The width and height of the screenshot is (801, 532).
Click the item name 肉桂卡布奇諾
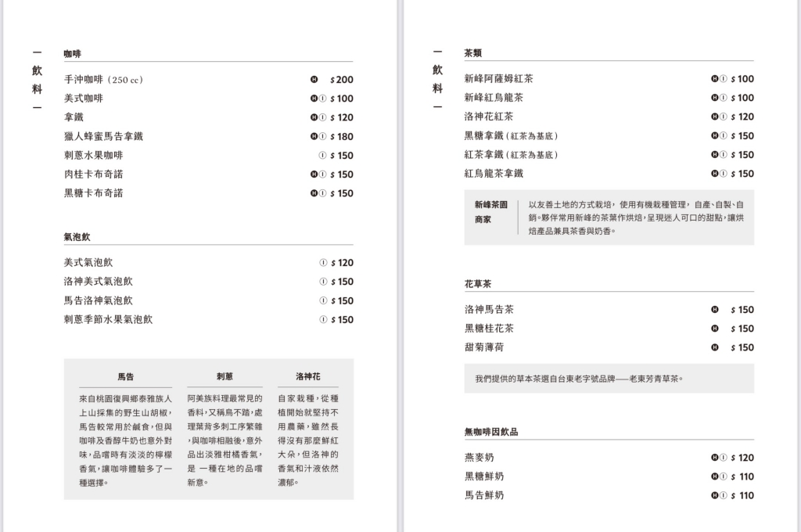click(94, 174)
